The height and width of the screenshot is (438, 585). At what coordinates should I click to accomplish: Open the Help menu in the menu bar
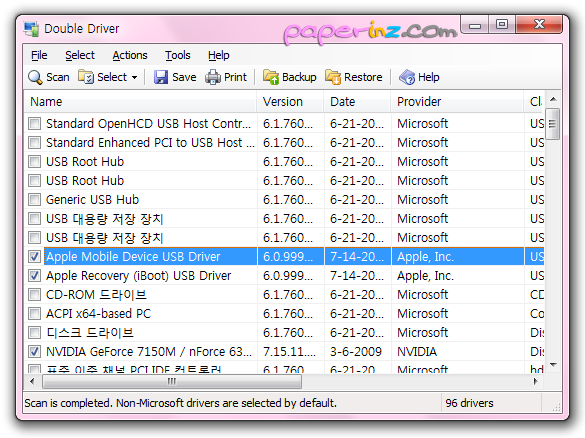(219, 55)
